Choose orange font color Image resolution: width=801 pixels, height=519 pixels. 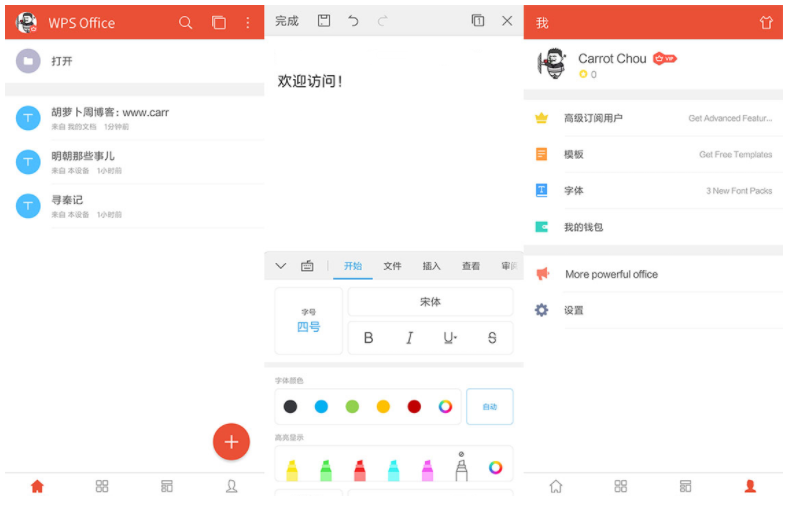coord(383,407)
